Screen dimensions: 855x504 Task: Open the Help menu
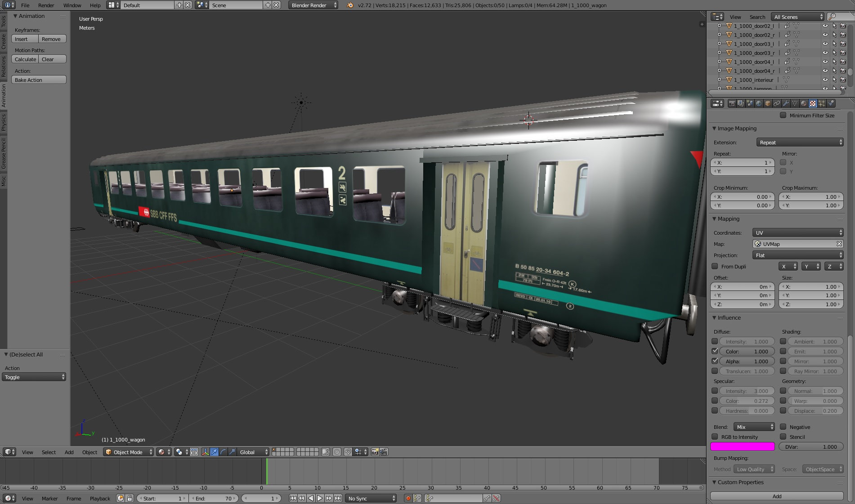coord(95,5)
